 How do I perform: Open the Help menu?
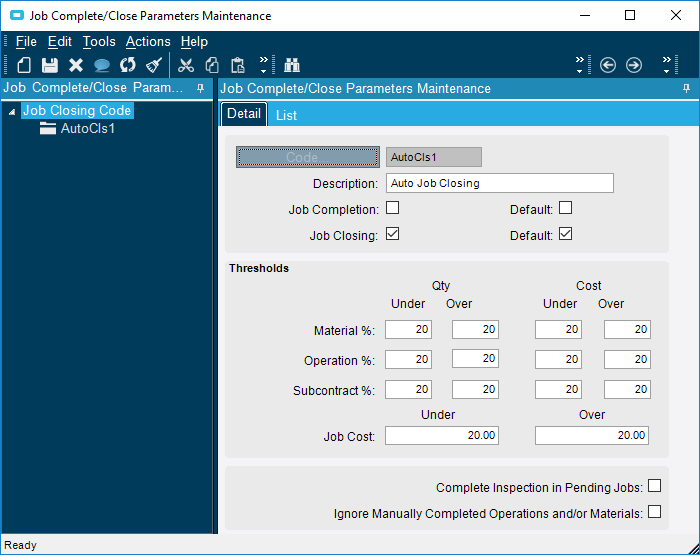pos(194,42)
